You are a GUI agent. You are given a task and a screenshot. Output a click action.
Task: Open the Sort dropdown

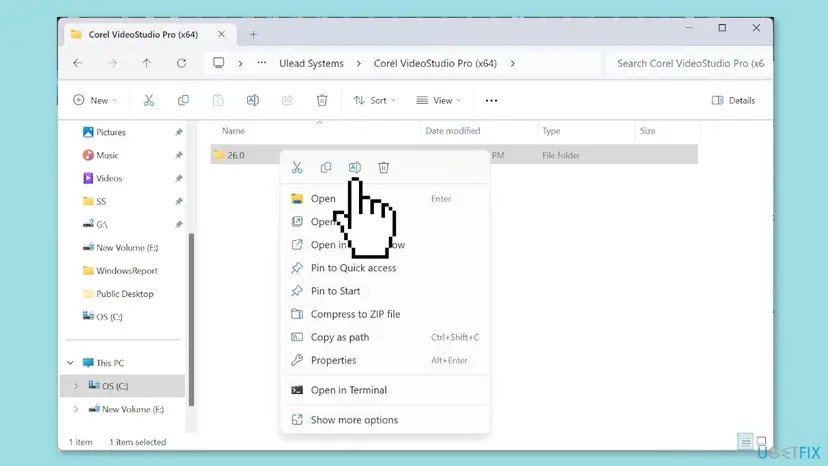374,100
